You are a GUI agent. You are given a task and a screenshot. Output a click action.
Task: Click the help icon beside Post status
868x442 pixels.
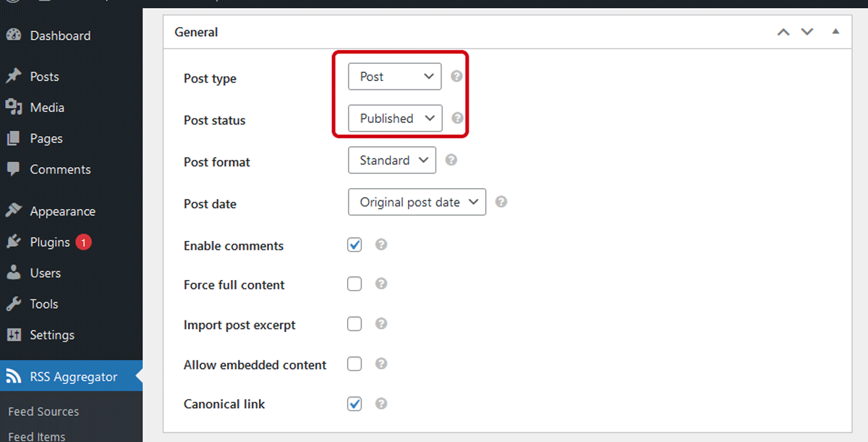point(457,119)
